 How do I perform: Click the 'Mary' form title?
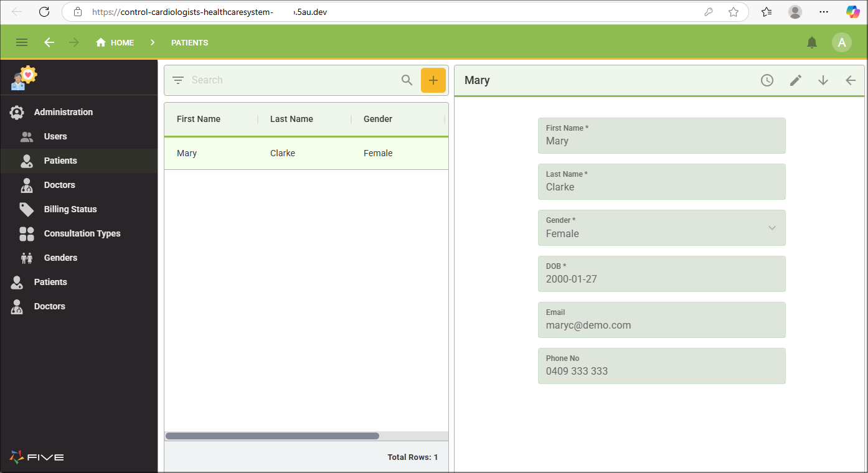477,80
